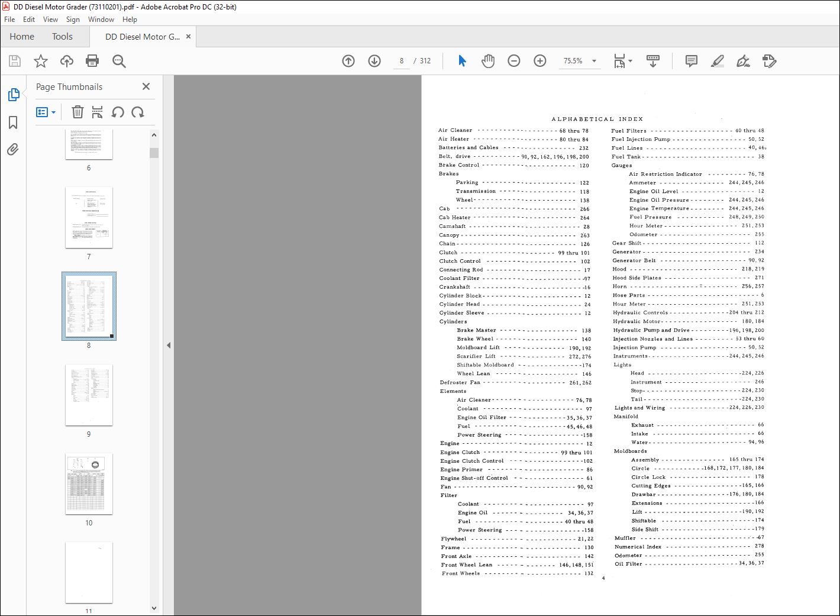
Task: Select the DD Diesel Motor document tab
Action: [x=143, y=37]
